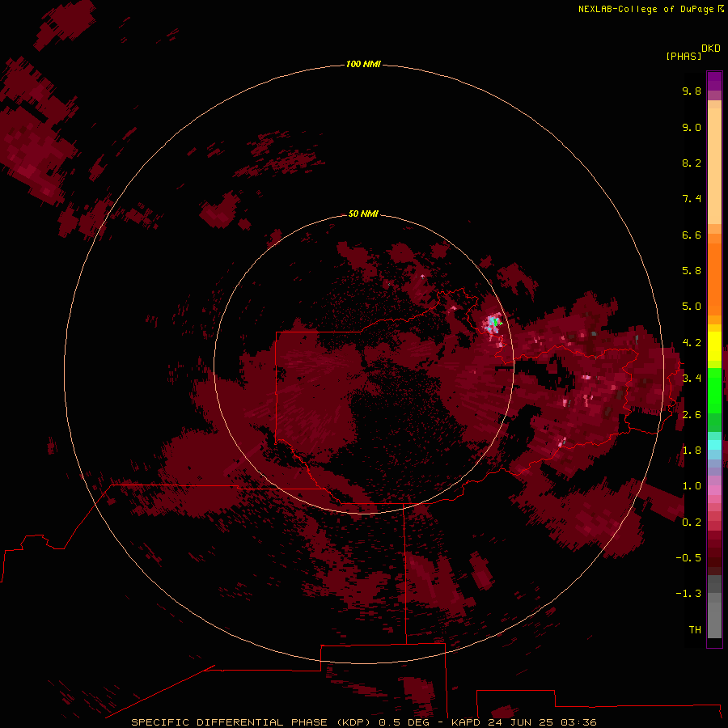This screenshot has width=728, height=728.
Task: Click the 7.4 scale value
Action: (x=692, y=199)
